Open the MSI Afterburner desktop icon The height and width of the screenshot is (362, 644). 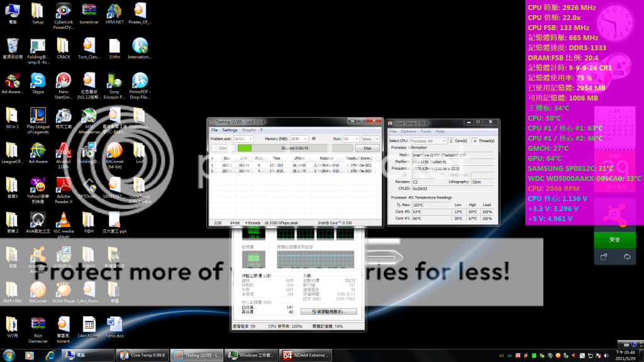tap(89, 121)
